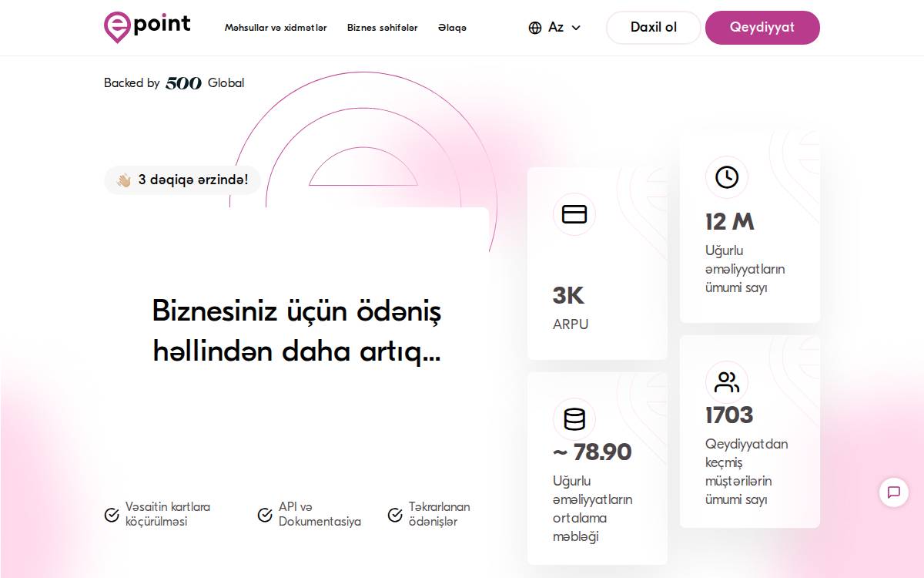Viewport: 924px width, 578px height.
Task: Click the 3 dəqiqə ərzində! badge
Action: point(182,180)
